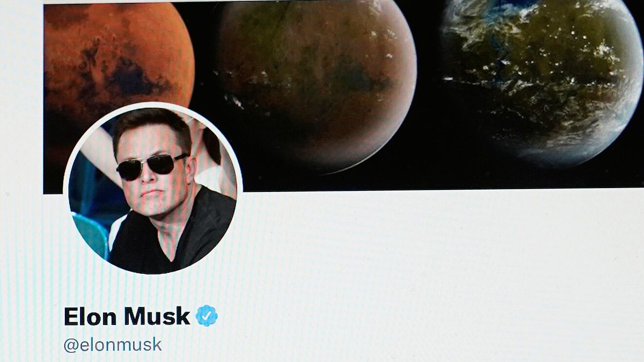Click the @ symbol of the handle

70,345
